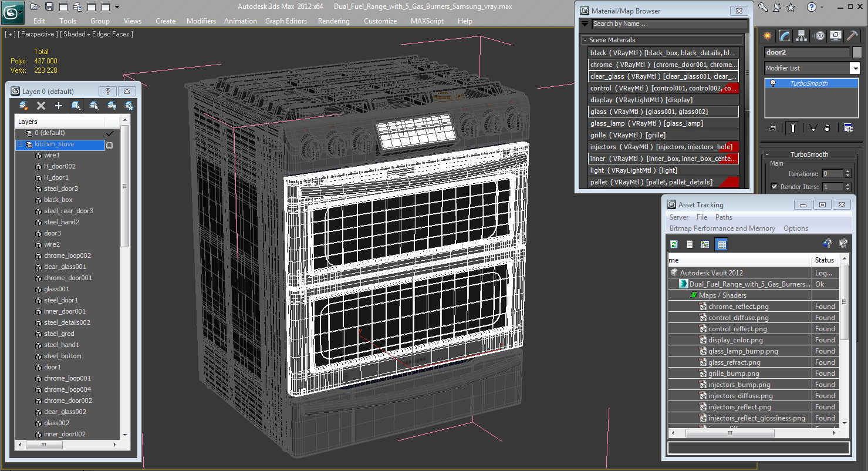Open the Paths menu in Asset Tracking
868x471 pixels.
click(724, 217)
